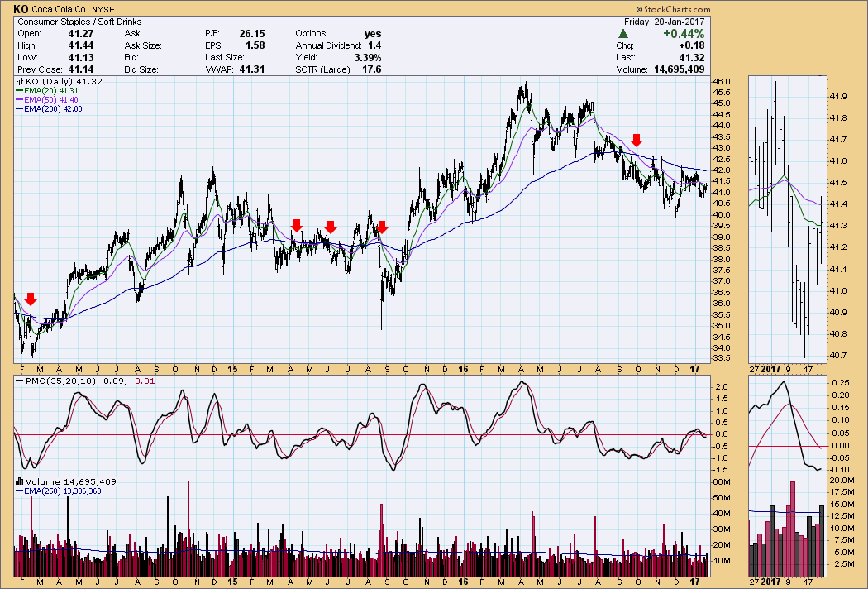The width and height of the screenshot is (868, 589).
Task: Click the red arrow above August 2015
Action: 381,227
